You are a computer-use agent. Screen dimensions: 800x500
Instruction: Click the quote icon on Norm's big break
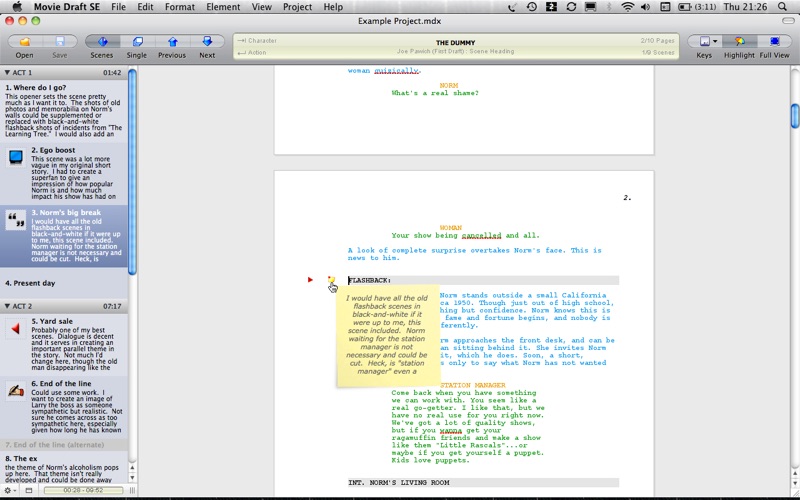pyautogui.click(x=16, y=221)
